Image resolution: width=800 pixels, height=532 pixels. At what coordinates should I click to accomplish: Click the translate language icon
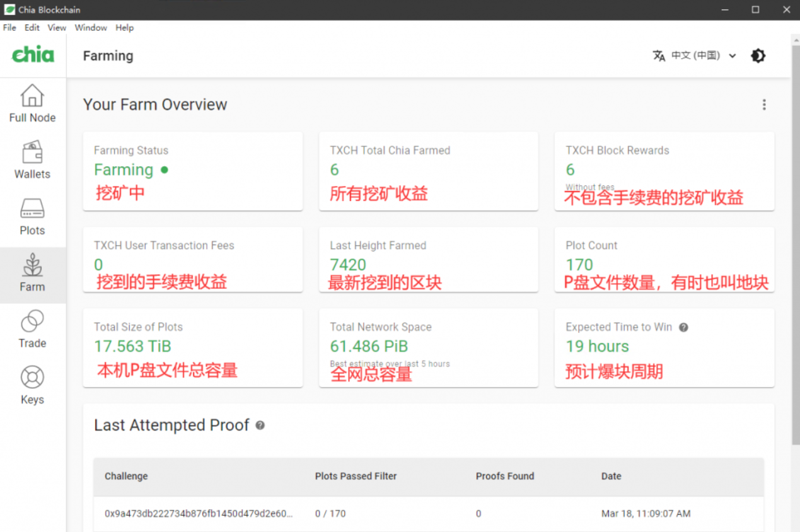coord(659,55)
